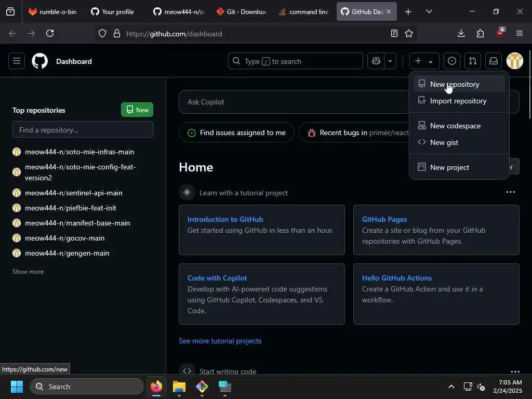Open the user avatar profile menu

point(515,61)
